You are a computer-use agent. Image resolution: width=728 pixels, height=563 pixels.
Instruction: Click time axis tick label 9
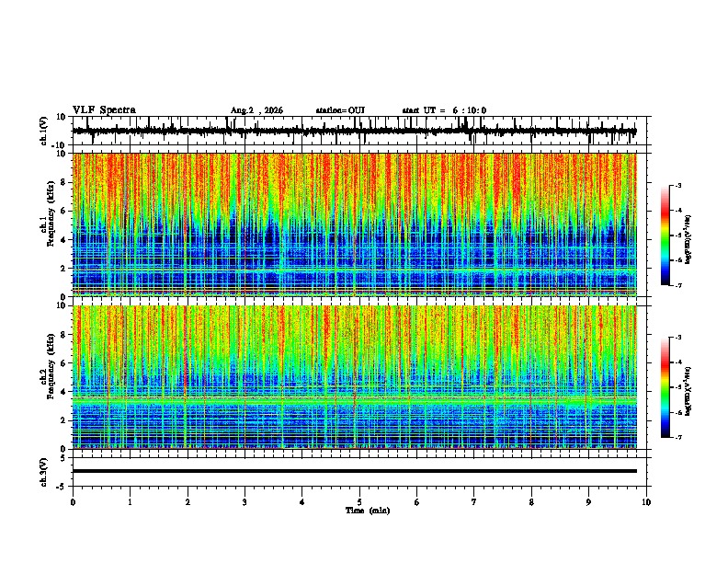click(588, 502)
